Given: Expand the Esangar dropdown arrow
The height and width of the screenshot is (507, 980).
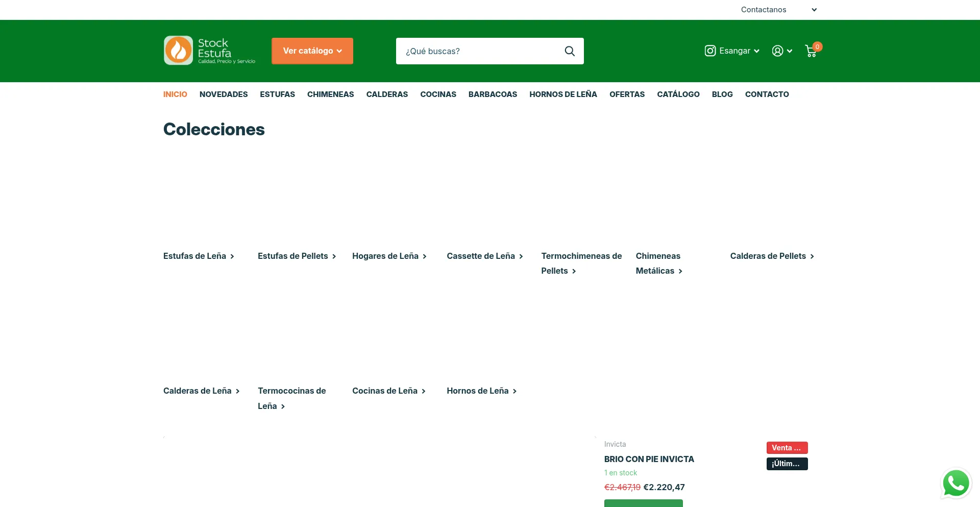Looking at the screenshot, I should [756, 51].
